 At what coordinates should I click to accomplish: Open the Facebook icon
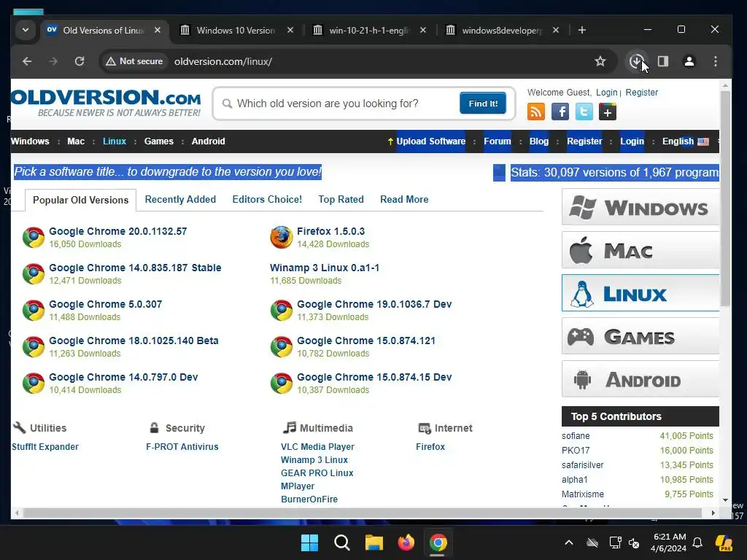(560, 112)
